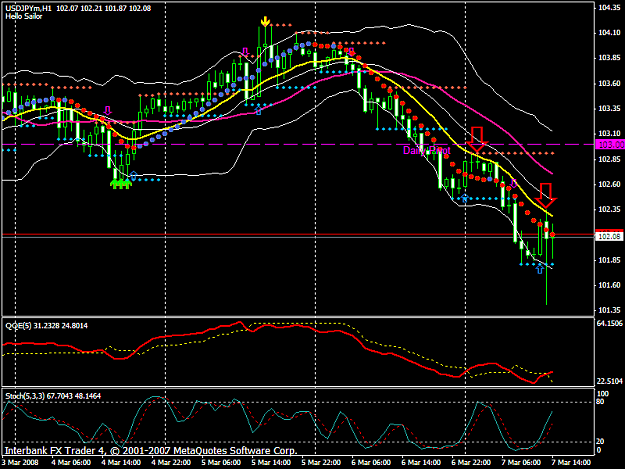Click the '7 Mar 06:00' time label
The width and height of the screenshot is (625, 469).
[x=521, y=463]
